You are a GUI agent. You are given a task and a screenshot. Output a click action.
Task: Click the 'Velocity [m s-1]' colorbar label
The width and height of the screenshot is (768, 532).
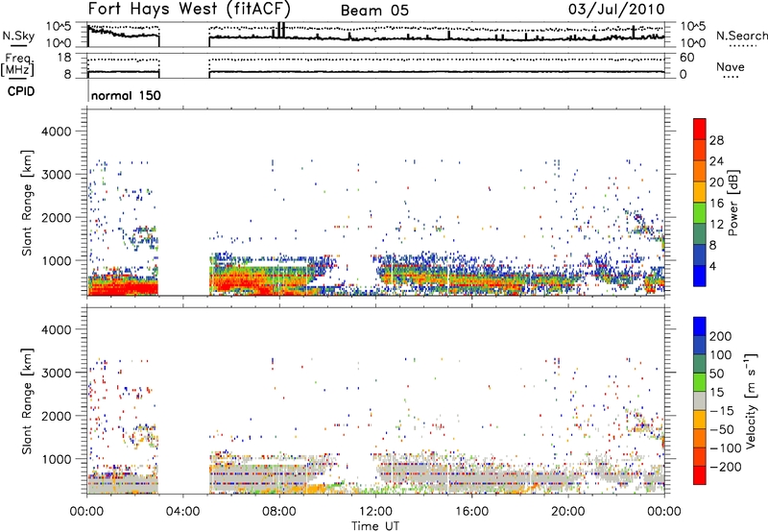tap(752, 400)
